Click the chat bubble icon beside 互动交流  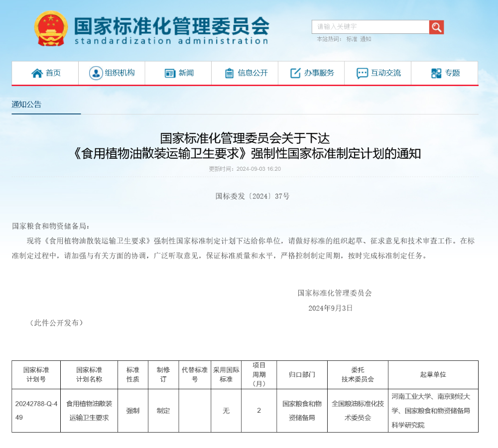tap(362, 73)
